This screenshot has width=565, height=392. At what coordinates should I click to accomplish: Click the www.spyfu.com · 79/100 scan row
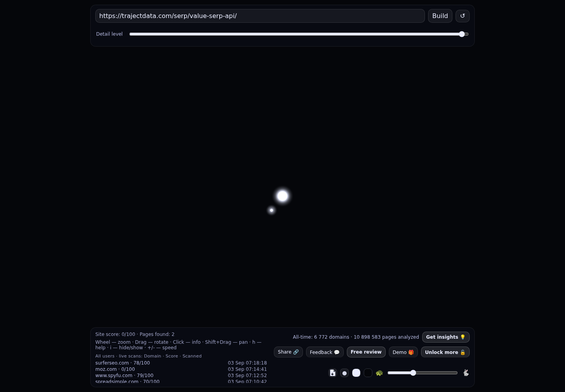[181, 376]
